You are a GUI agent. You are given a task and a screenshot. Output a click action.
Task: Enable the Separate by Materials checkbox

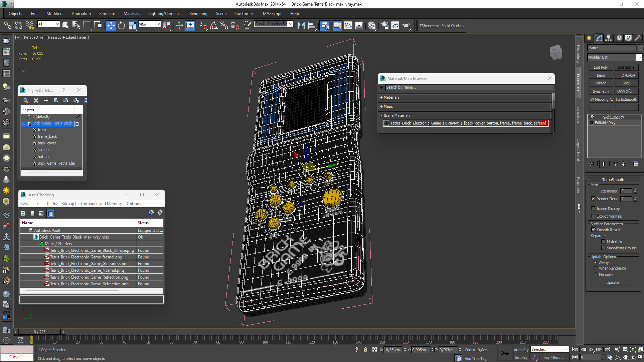603,242
